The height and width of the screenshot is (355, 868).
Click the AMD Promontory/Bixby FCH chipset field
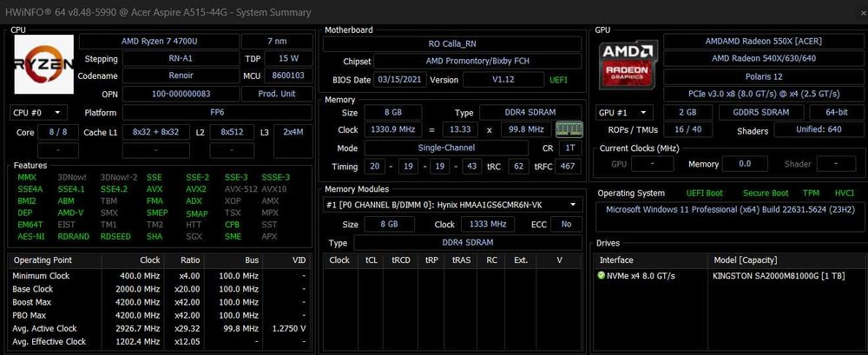click(x=477, y=61)
